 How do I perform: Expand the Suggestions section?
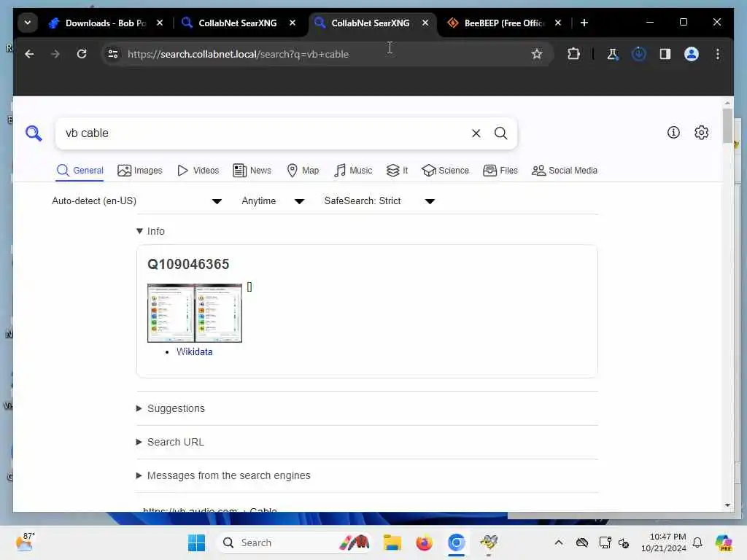[171, 408]
